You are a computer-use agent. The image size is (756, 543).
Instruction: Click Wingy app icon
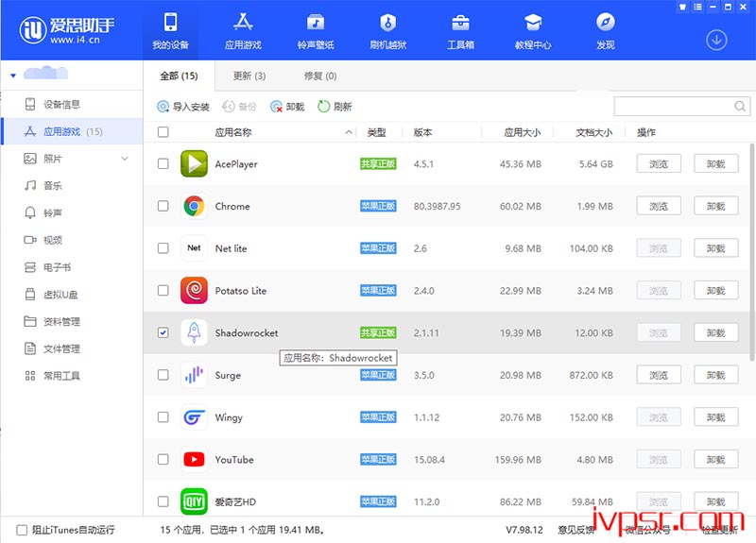click(x=194, y=417)
